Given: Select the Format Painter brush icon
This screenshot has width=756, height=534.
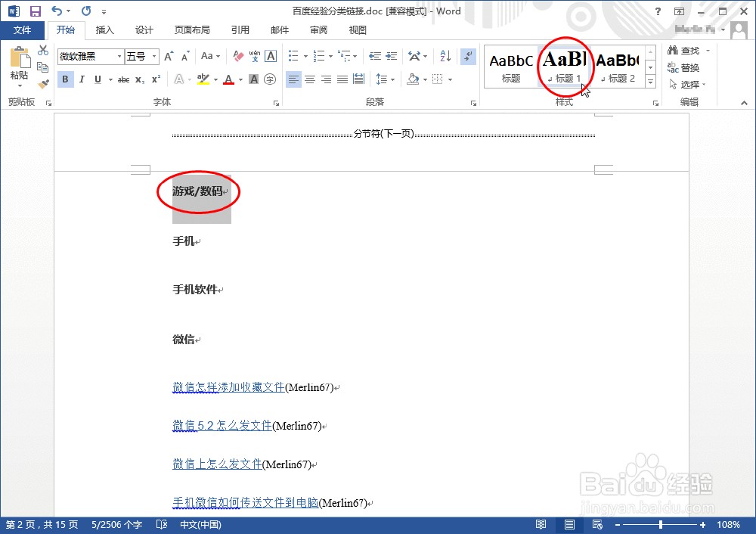Looking at the screenshot, I should [x=43, y=84].
